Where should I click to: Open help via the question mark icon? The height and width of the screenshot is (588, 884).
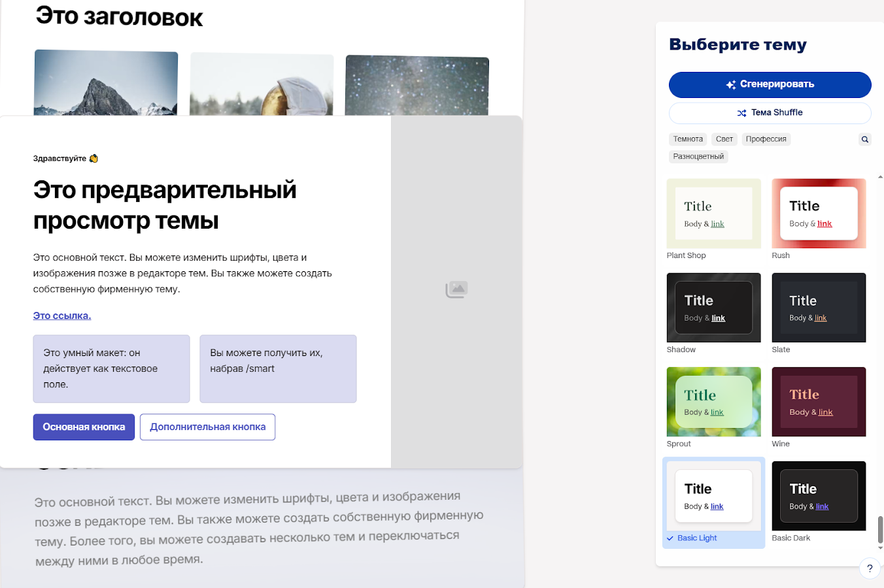869,568
